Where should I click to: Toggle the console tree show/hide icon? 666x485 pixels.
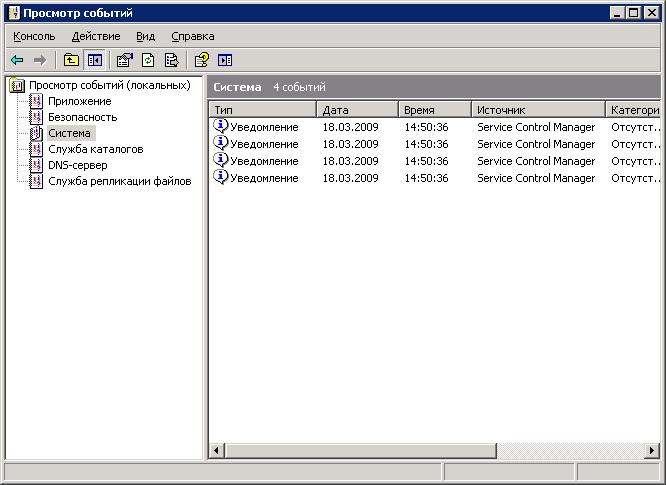point(94,60)
